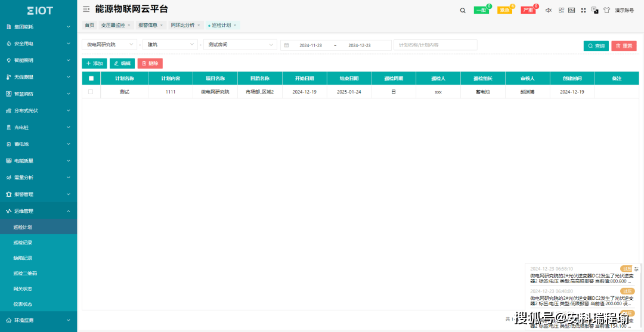Toggle alarm popup settings icon

(636, 269)
